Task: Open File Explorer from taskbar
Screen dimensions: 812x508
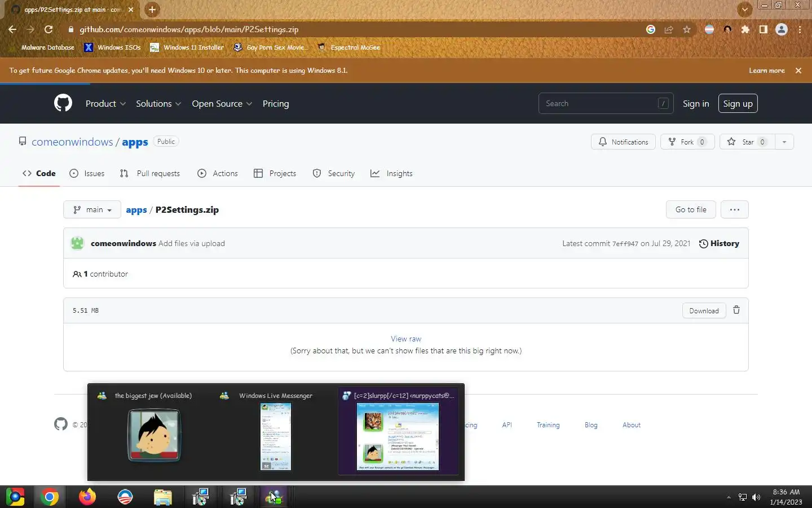Action: [163, 497]
